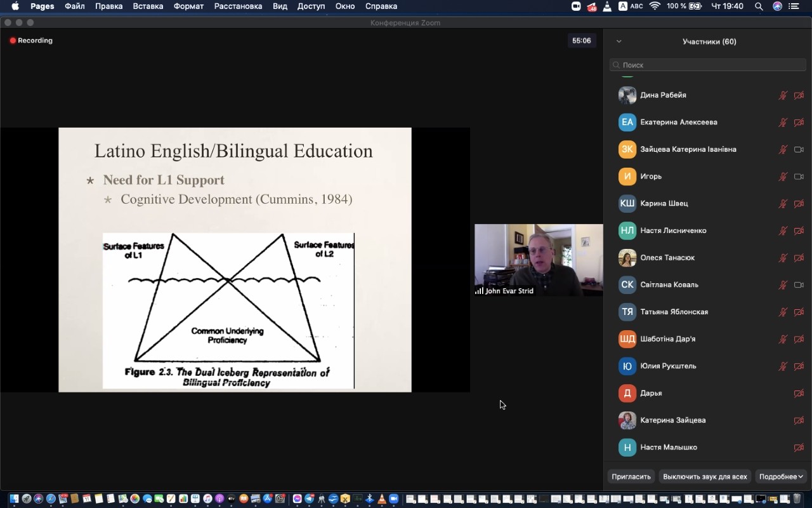
Task: Click the camera-off icon for Дарья
Action: (799, 394)
